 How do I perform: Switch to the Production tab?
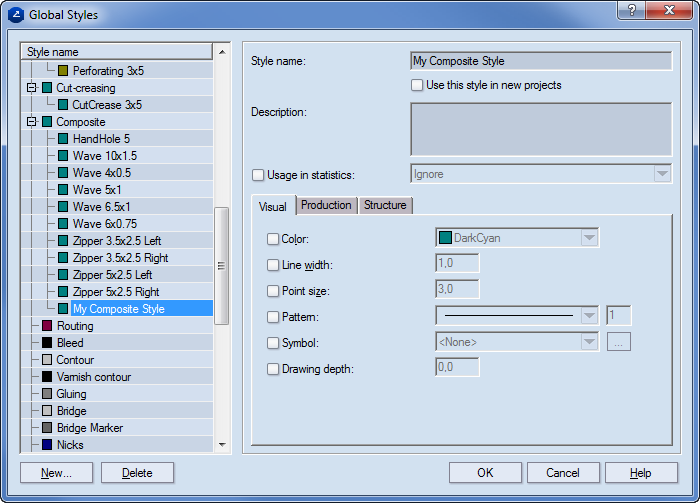(326, 205)
